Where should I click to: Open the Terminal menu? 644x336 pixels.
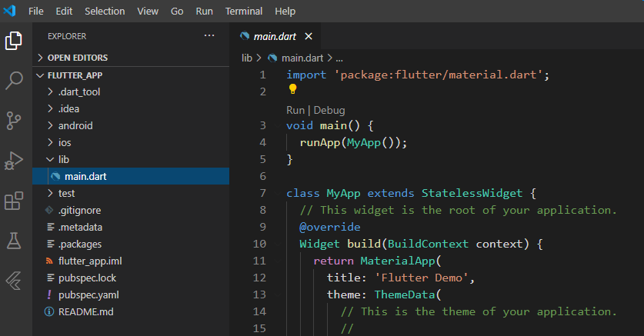243,12
